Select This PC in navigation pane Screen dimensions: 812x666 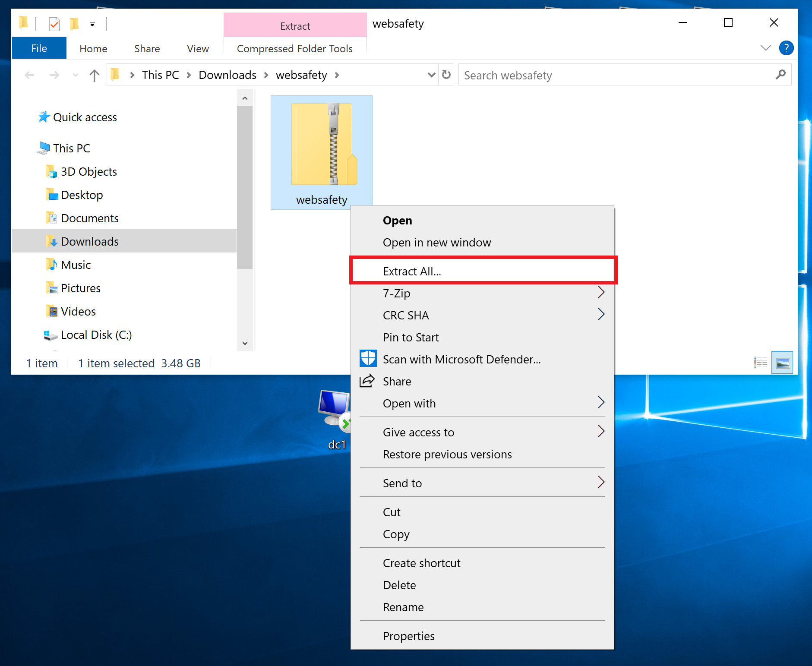(x=71, y=148)
